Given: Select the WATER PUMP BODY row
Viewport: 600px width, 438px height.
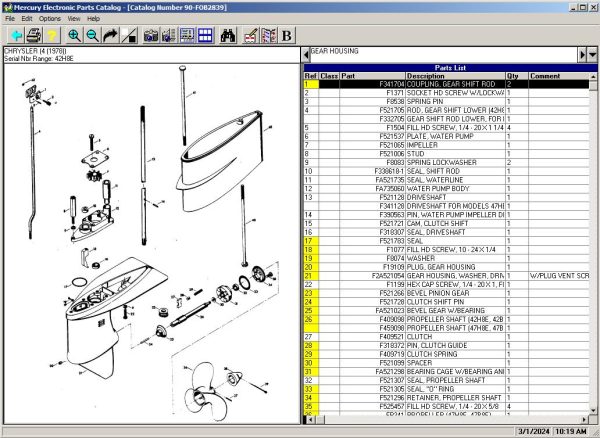Looking at the screenshot, I should (447, 189).
